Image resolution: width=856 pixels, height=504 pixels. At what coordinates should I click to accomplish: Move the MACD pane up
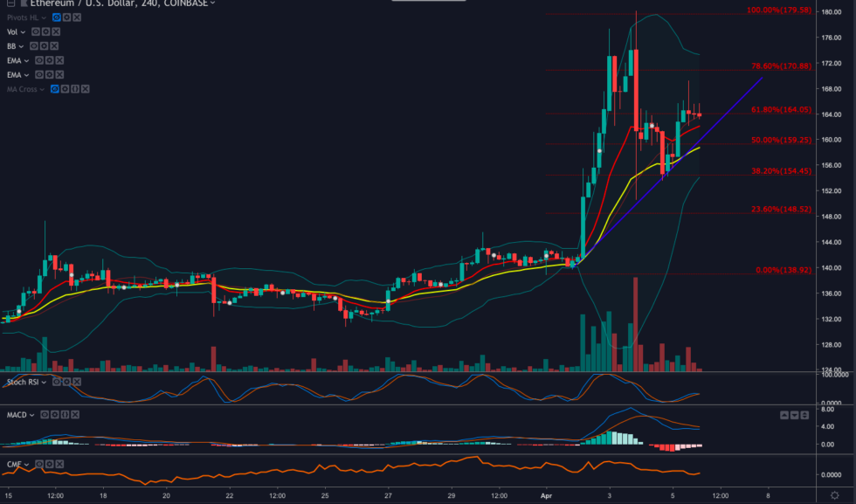(x=784, y=415)
